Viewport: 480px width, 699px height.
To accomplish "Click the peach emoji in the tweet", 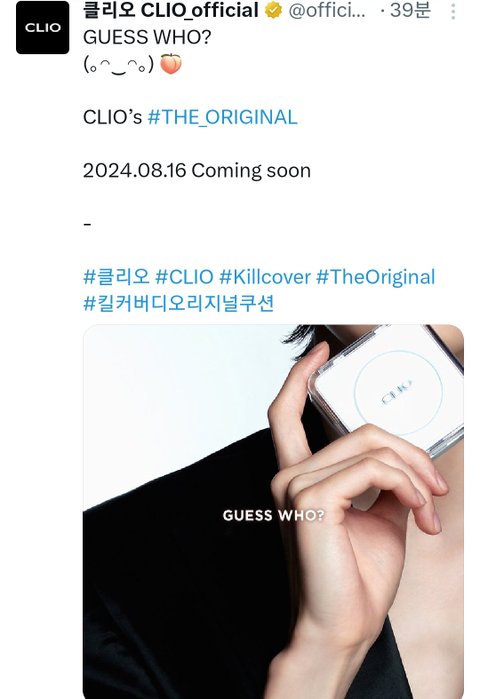I will (x=171, y=64).
